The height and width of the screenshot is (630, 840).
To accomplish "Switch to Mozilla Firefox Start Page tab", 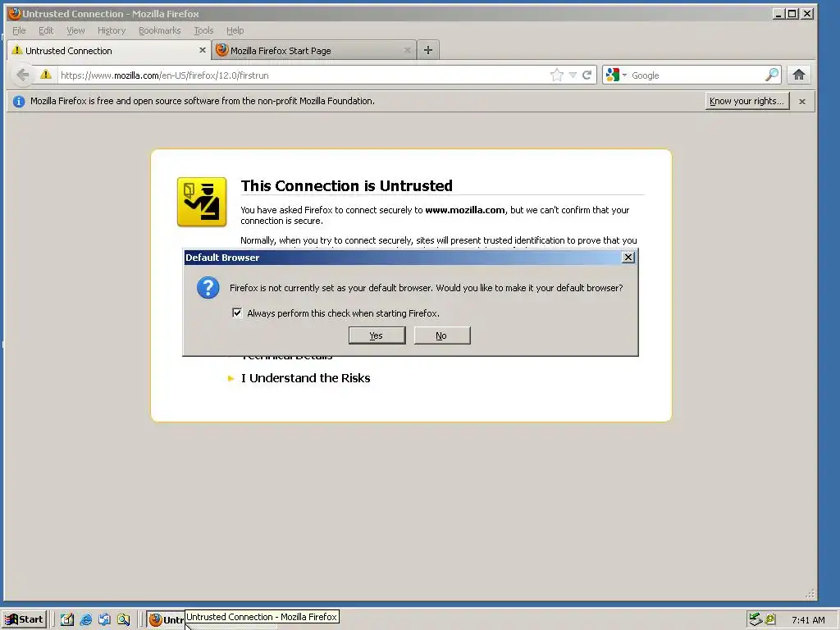I will click(x=314, y=50).
